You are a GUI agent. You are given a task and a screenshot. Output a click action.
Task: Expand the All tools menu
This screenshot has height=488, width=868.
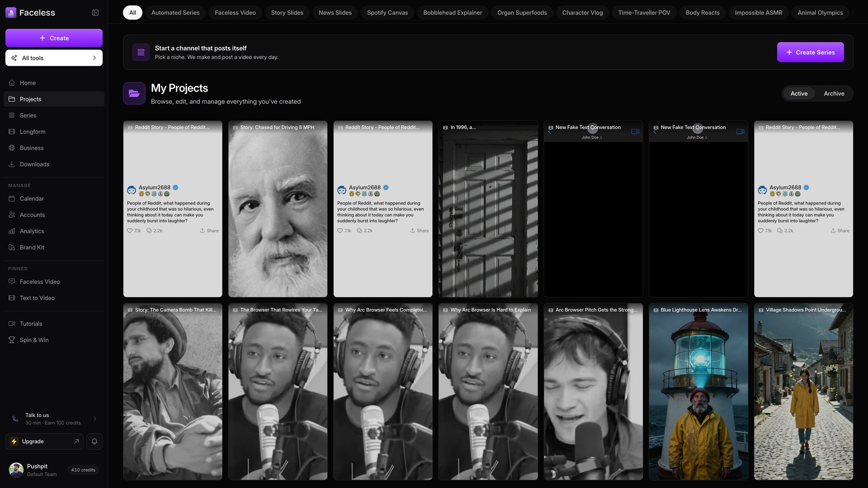(54, 58)
